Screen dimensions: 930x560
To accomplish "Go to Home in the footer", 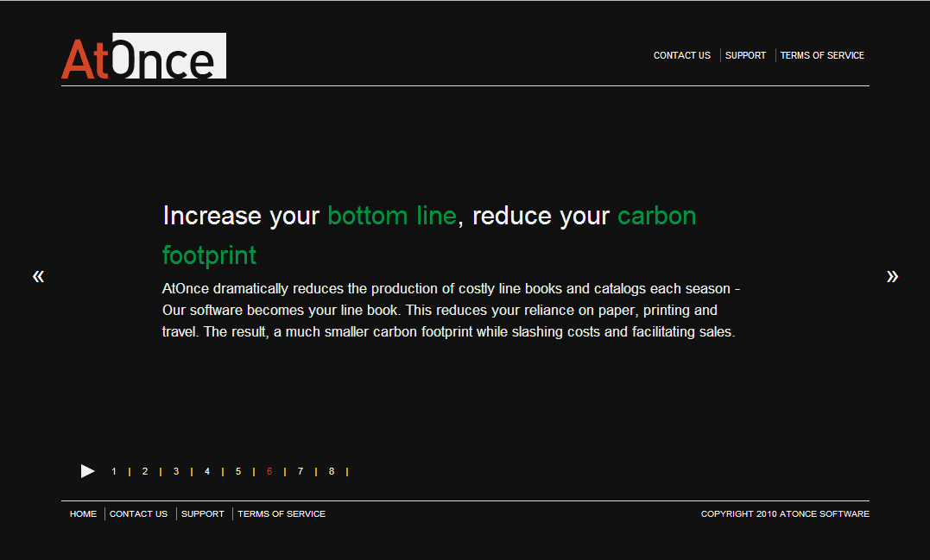I will (83, 513).
